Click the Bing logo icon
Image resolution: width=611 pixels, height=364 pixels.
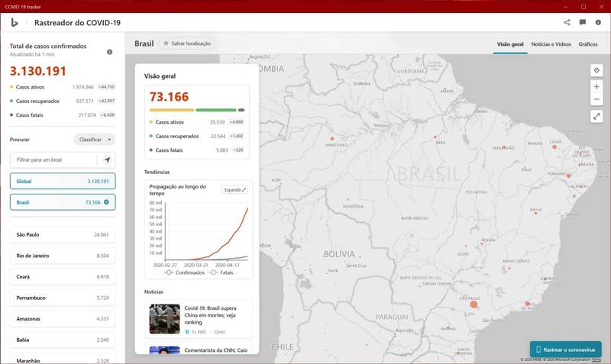point(15,23)
